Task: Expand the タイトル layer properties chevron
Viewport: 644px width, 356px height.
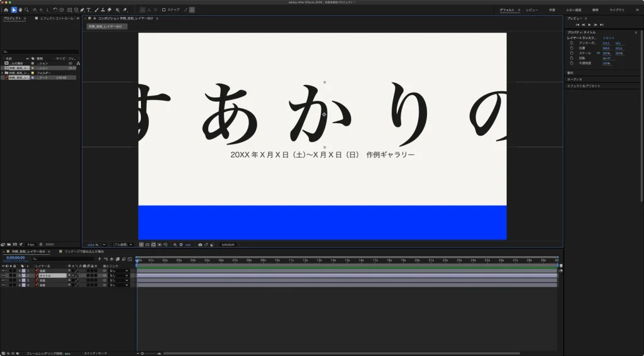Action: click(19, 275)
